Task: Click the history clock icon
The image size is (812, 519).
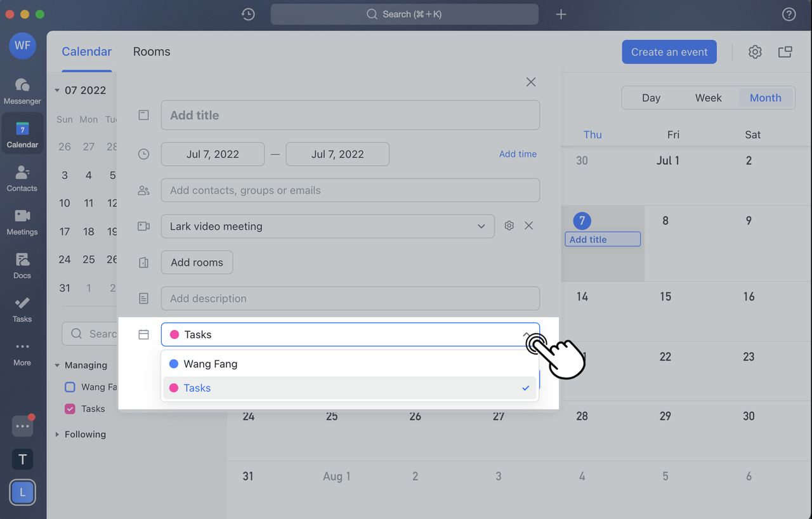Action: 248,14
